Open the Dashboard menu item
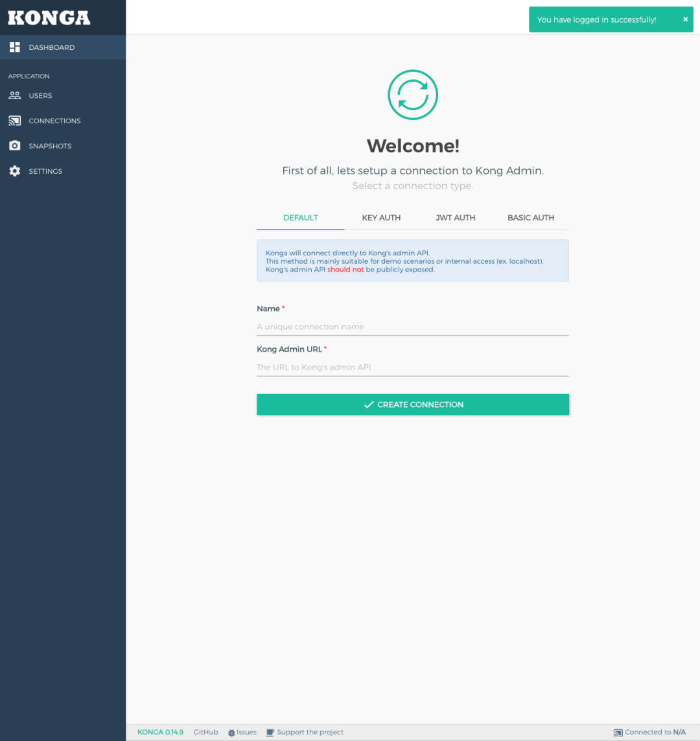The height and width of the screenshot is (741, 700). click(x=63, y=47)
